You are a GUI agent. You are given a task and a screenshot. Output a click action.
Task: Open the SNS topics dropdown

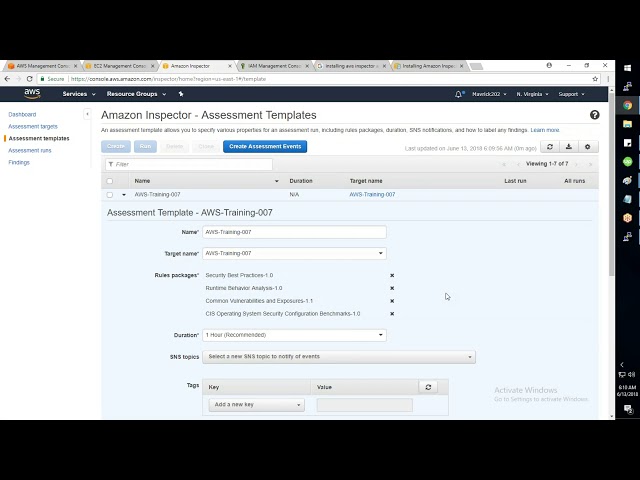tap(339, 357)
